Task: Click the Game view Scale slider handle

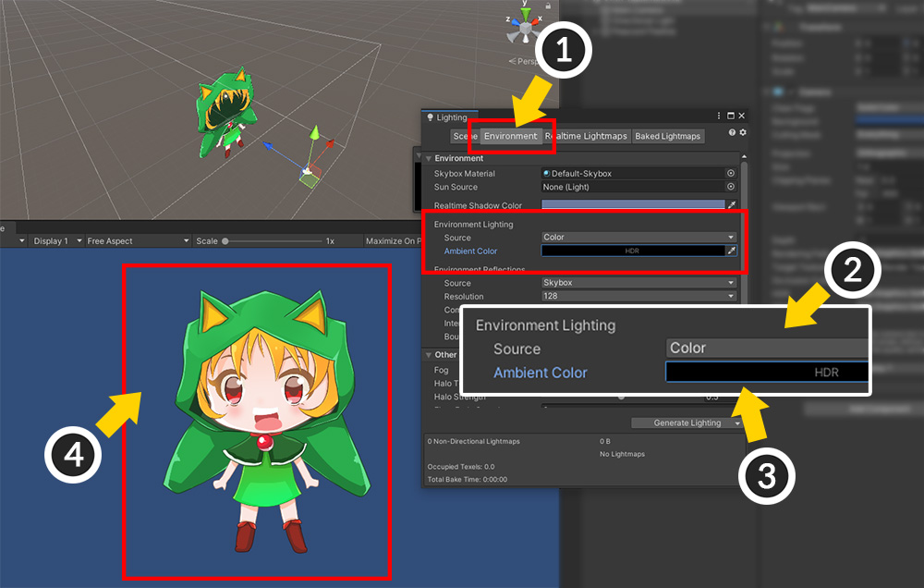Action: 225,241
